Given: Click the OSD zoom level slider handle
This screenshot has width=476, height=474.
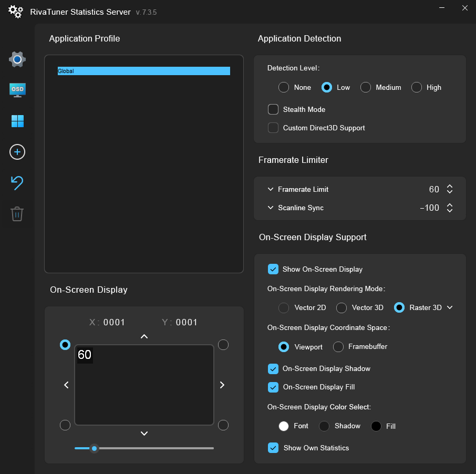Looking at the screenshot, I should coord(94,448).
